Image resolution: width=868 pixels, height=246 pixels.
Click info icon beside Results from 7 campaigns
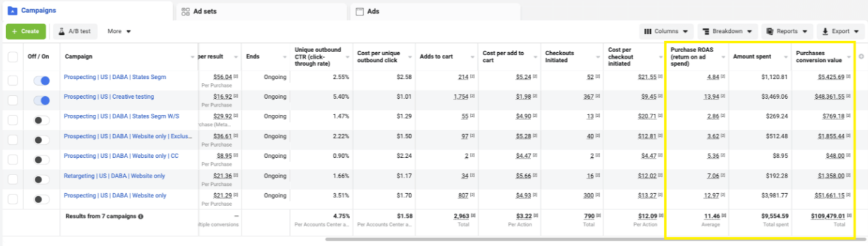[x=141, y=217]
